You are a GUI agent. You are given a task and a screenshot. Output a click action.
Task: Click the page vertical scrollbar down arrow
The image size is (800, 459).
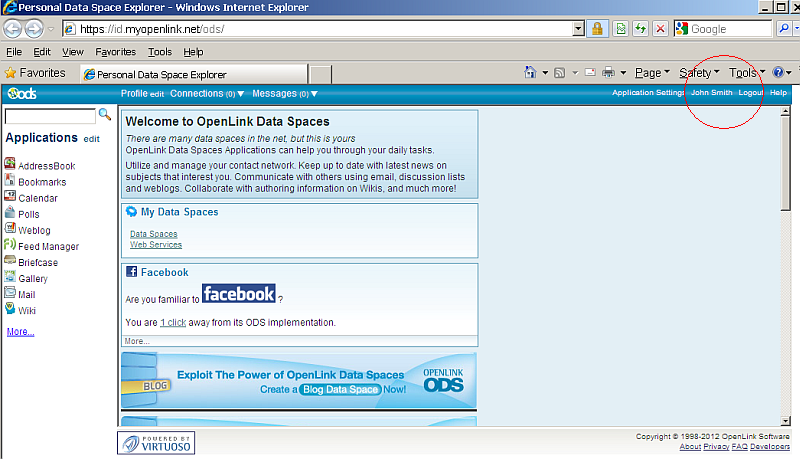[787, 421]
